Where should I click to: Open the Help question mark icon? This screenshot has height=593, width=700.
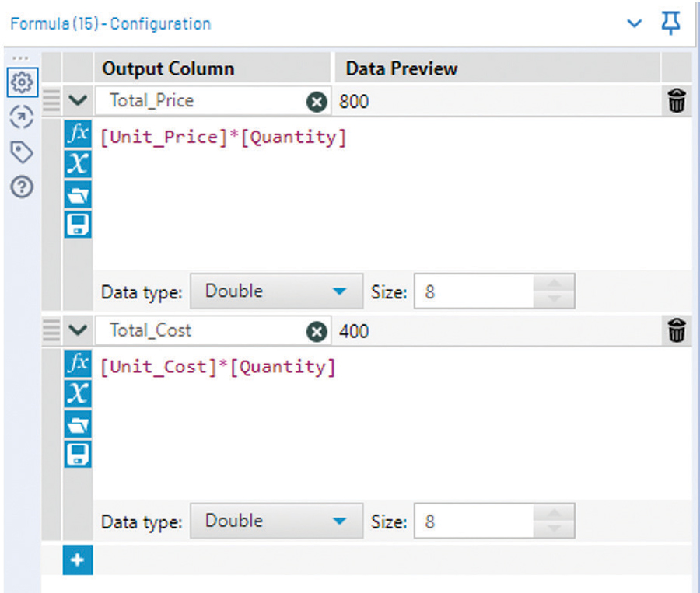pos(23,188)
